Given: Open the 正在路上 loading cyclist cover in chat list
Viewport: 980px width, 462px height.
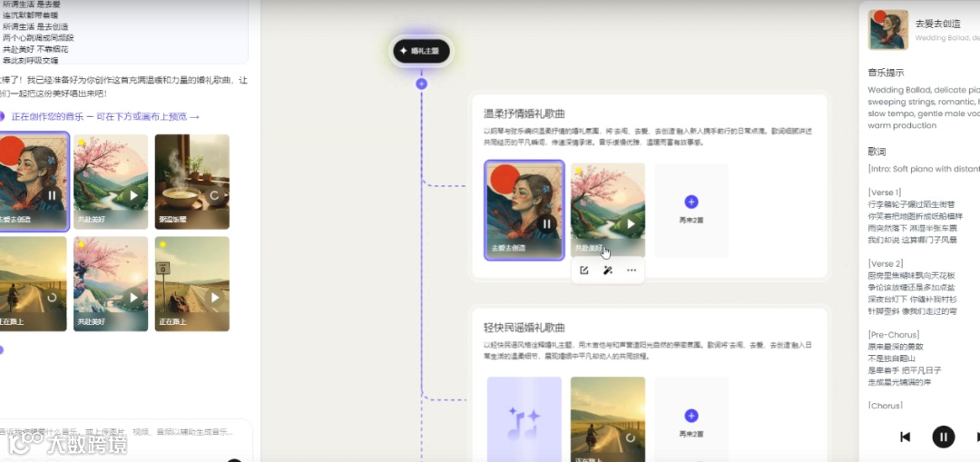Looking at the screenshot, I should (x=34, y=284).
